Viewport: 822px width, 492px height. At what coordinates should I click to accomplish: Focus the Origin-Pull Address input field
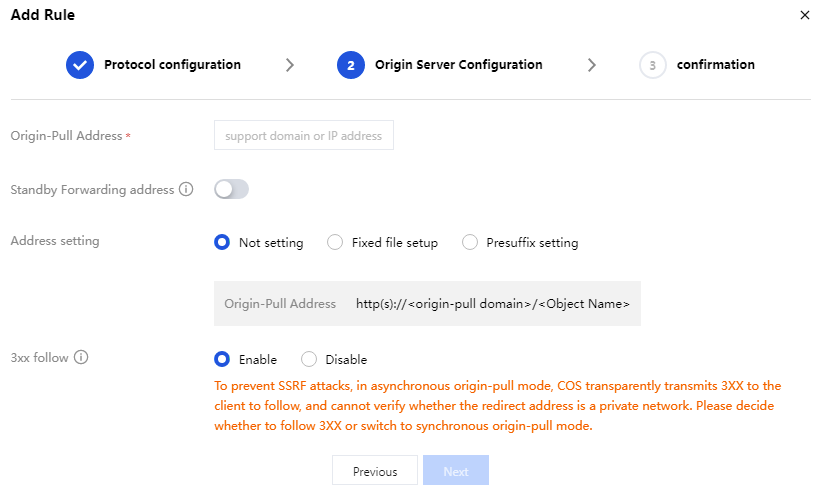coord(304,136)
